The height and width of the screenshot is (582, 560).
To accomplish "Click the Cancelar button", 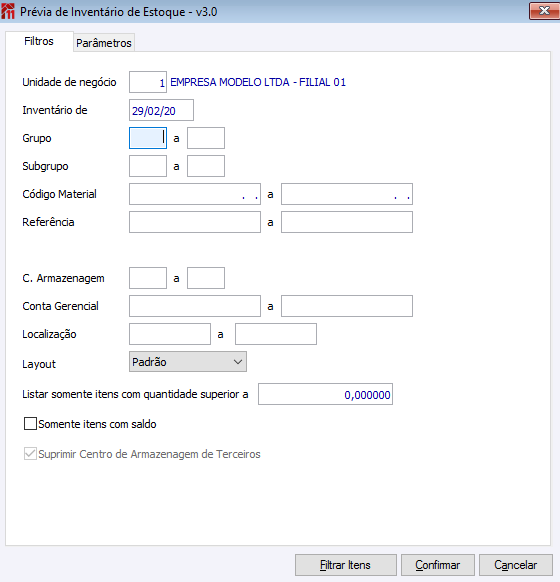I will [x=516, y=565].
